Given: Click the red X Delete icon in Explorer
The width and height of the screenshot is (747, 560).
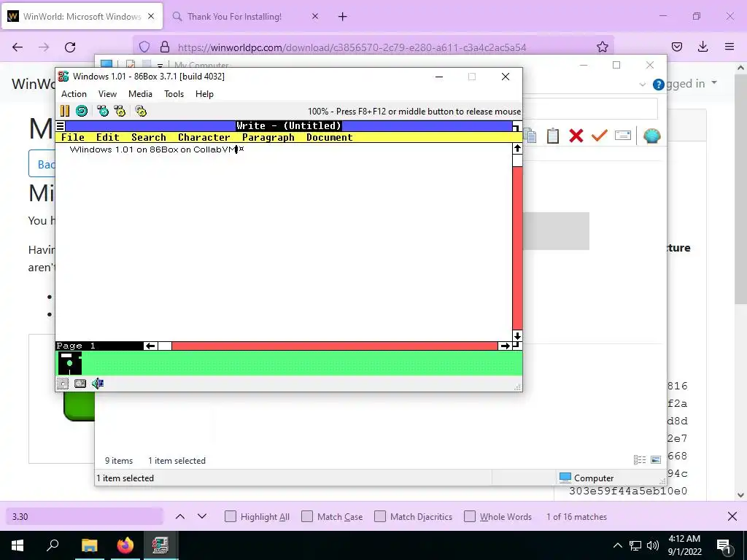Looking at the screenshot, I should click(x=576, y=136).
